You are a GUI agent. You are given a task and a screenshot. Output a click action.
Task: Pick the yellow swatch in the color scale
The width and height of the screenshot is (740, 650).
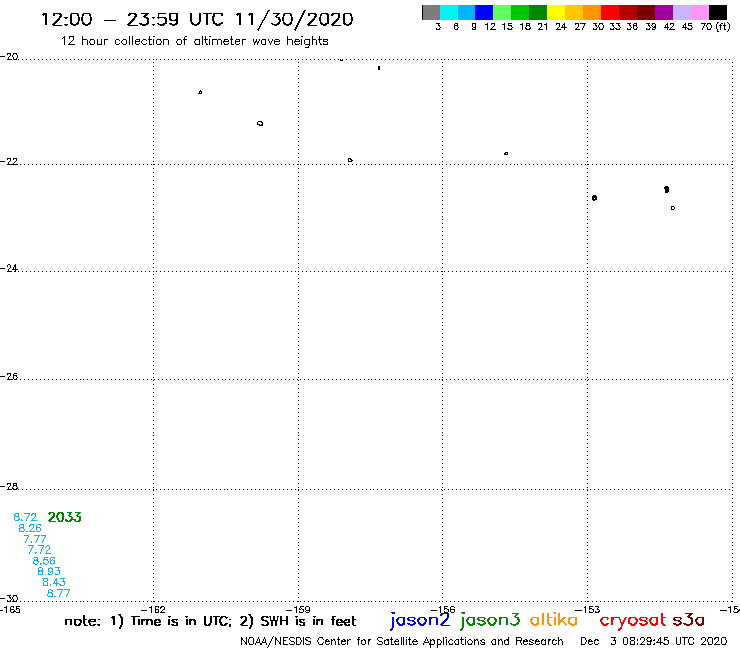click(x=556, y=12)
